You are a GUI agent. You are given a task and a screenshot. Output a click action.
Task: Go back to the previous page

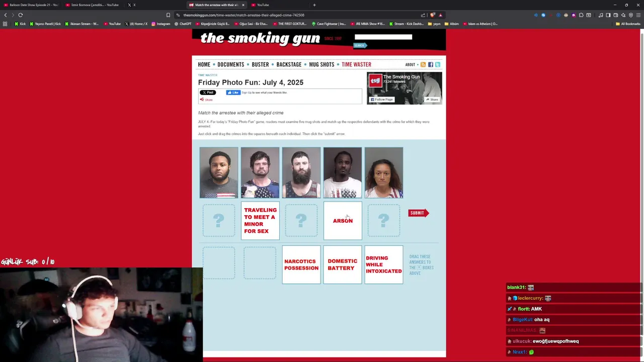coord(6,15)
